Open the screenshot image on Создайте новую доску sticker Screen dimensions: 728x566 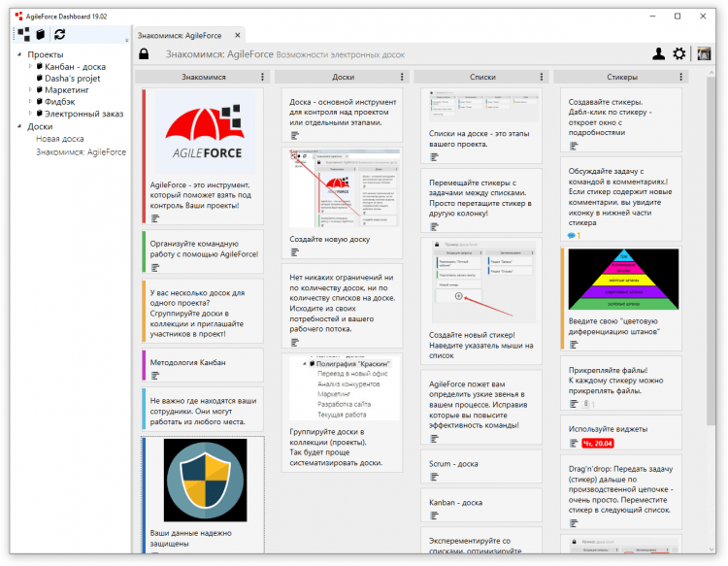pos(344,188)
